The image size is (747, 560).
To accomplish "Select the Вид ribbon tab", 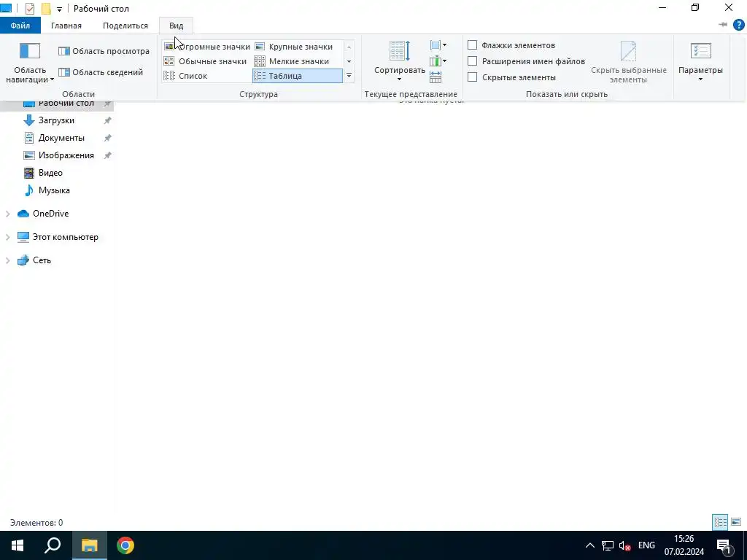I will pyautogui.click(x=177, y=26).
